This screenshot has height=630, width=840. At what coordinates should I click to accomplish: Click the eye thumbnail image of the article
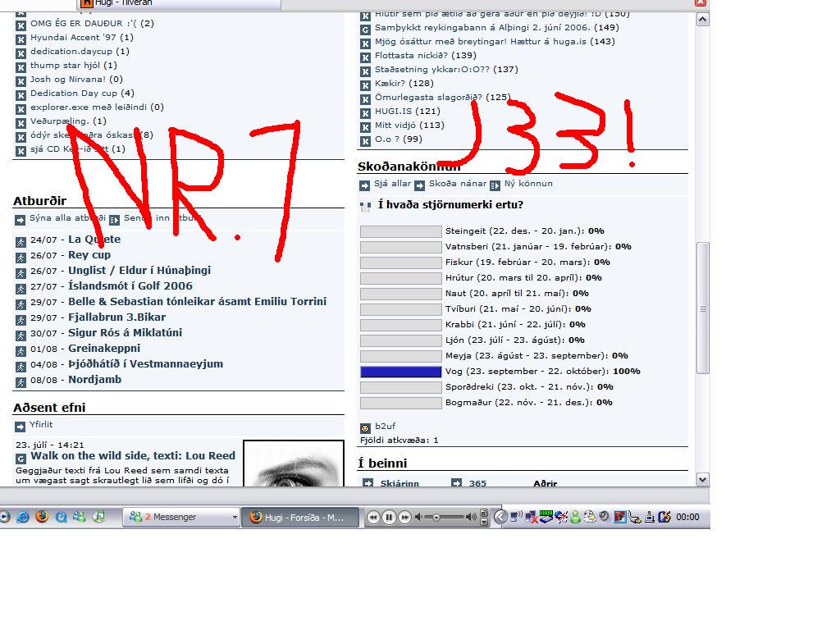click(x=294, y=463)
